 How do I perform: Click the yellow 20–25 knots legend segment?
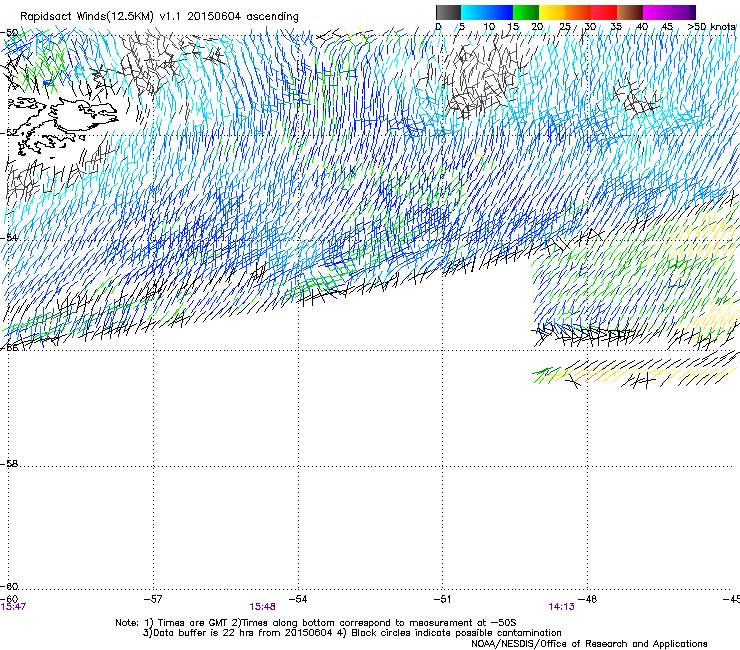[x=552, y=12]
